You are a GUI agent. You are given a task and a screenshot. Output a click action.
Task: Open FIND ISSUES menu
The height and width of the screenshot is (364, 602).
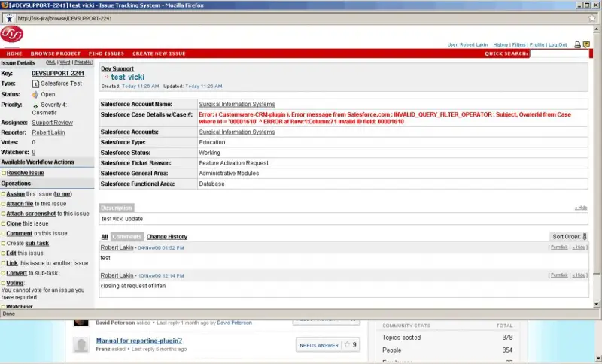106,53
